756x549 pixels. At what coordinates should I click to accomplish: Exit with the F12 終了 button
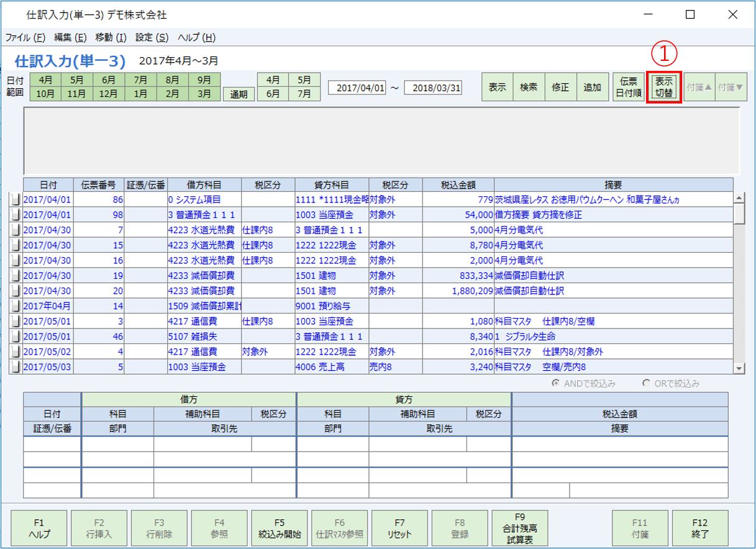701,527
